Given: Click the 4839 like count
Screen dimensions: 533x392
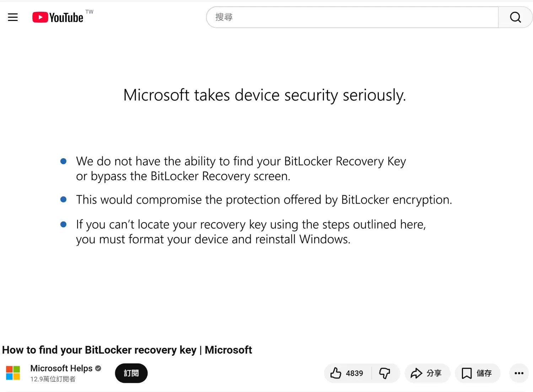Looking at the screenshot, I should click(354, 373).
